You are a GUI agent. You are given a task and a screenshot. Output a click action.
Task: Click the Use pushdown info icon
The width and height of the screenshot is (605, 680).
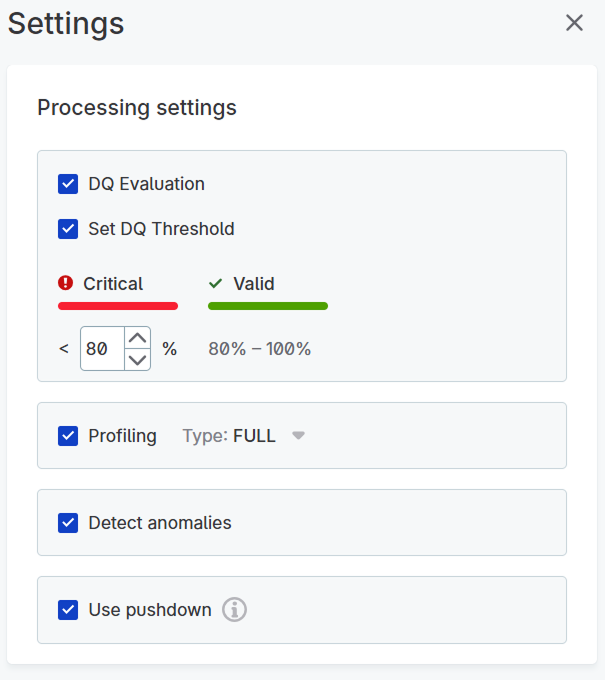point(234,610)
